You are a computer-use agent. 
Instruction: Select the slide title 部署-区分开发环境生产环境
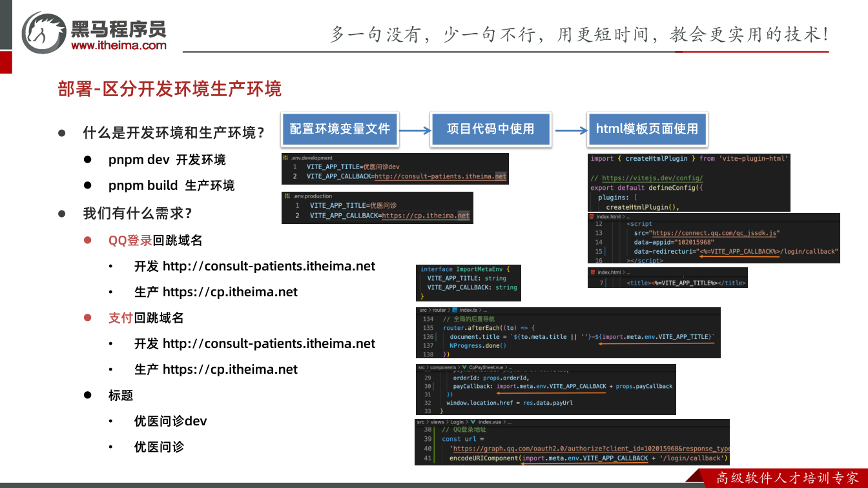169,89
